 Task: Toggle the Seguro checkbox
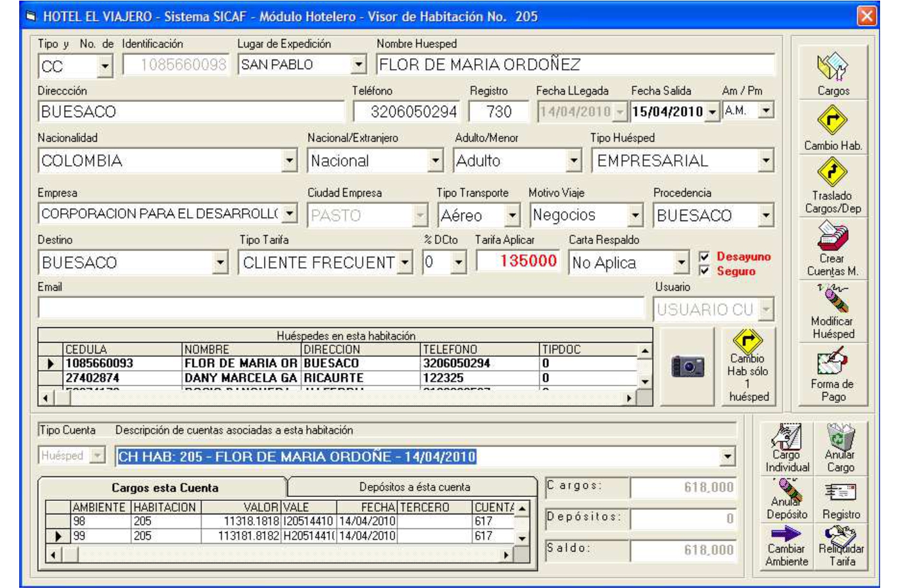(705, 271)
